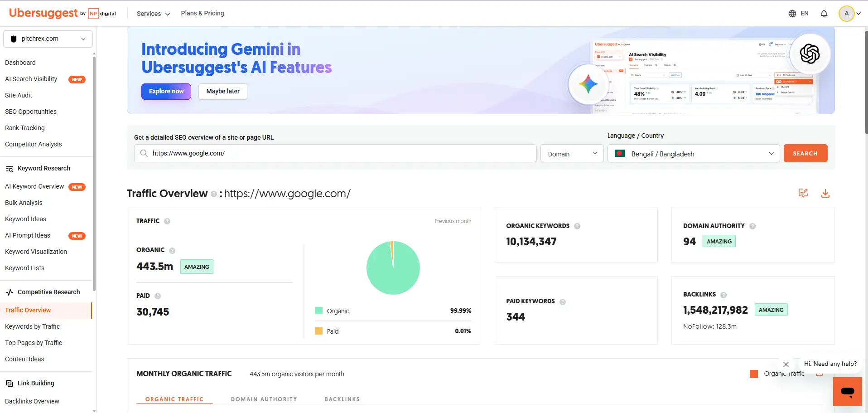Screen dimensions: 868x413
Task: Open Content Ideas
Action: coord(24,359)
